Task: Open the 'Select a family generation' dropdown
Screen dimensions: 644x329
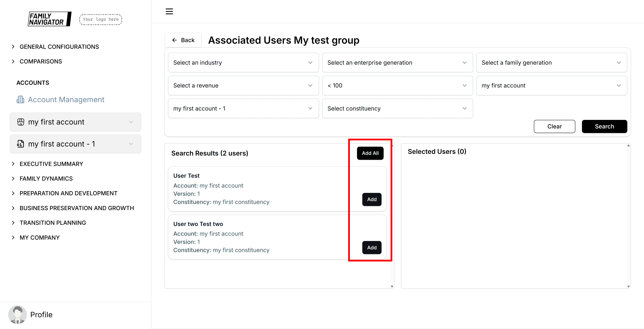Action: 551,62
